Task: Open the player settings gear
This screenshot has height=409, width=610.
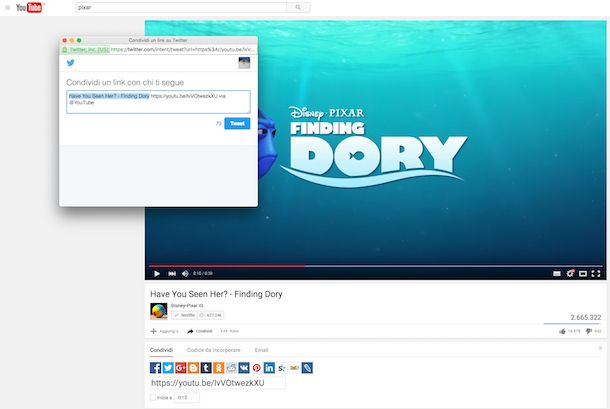Action: 570,274
